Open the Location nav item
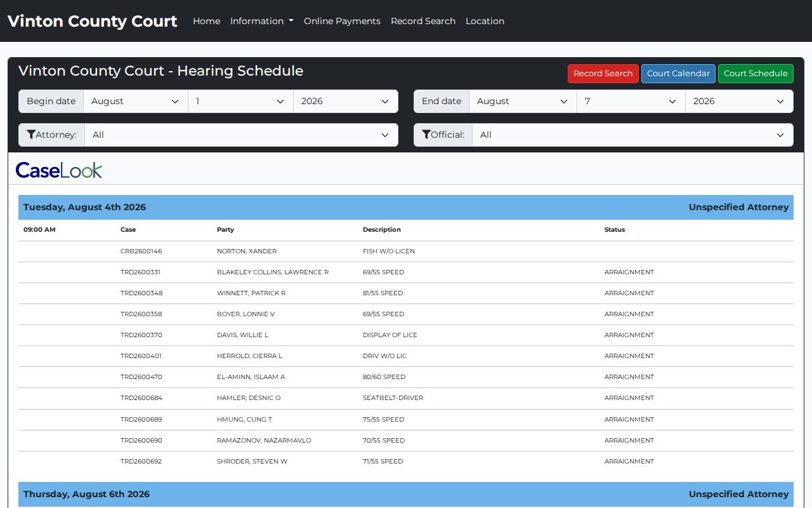This screenshot has height=508, width=812. [485, 21]
